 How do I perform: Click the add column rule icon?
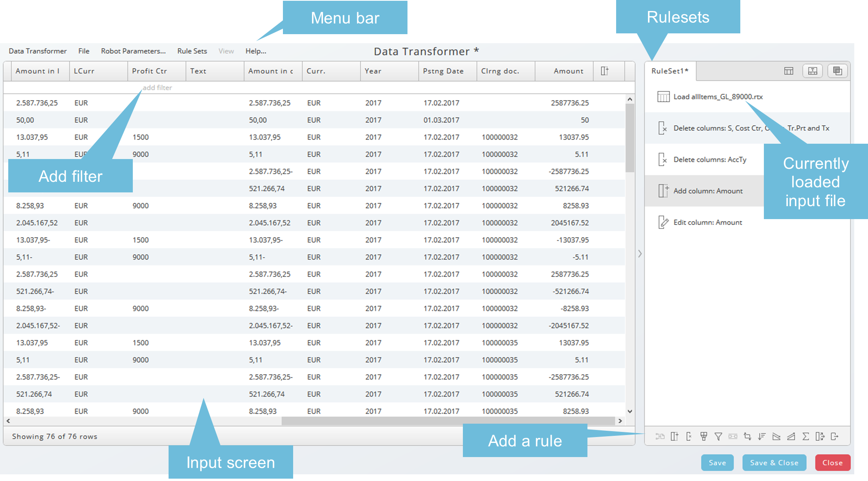[x=675, y=437]
